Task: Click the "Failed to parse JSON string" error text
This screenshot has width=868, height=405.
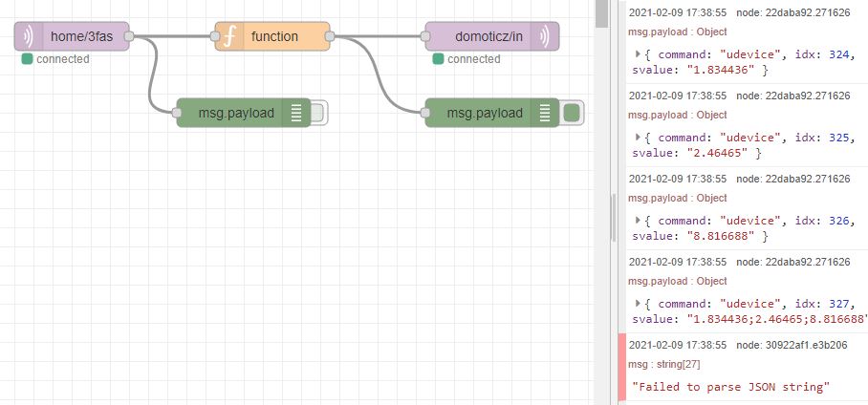Action: click(730, 387)
